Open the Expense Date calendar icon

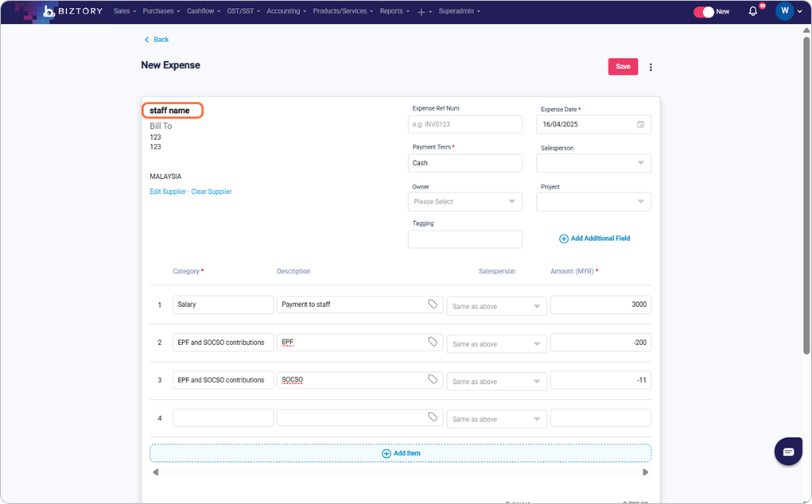click(x=640, y=124)
